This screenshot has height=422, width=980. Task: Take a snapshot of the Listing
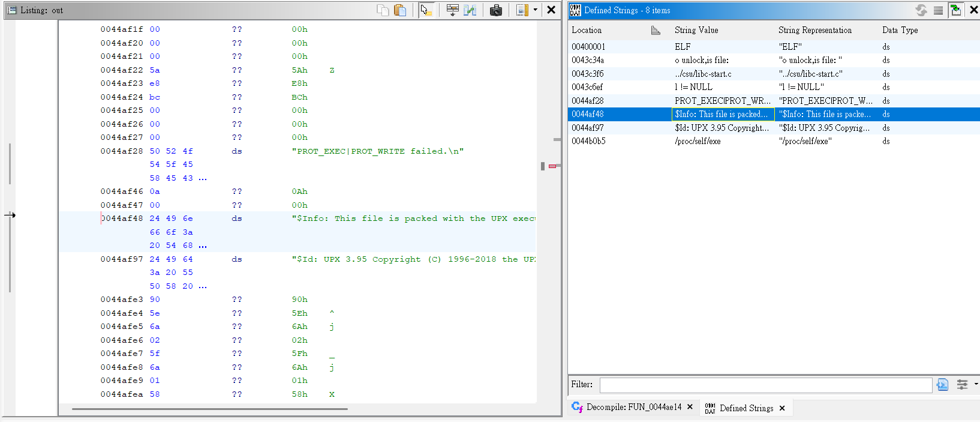coord(496,10)
